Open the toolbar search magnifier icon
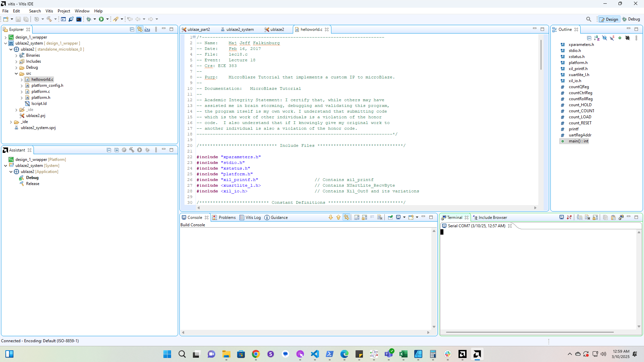Image resolution: width=644 pixels, height=362 pixels. coord(589,19)
